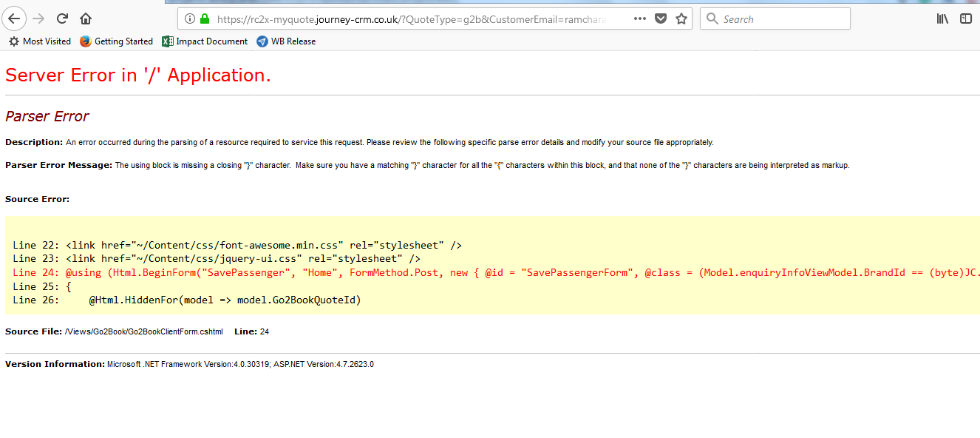This screenshot has width=980, height=438.
Task: Reload the current page
Action: click(63, 18)
